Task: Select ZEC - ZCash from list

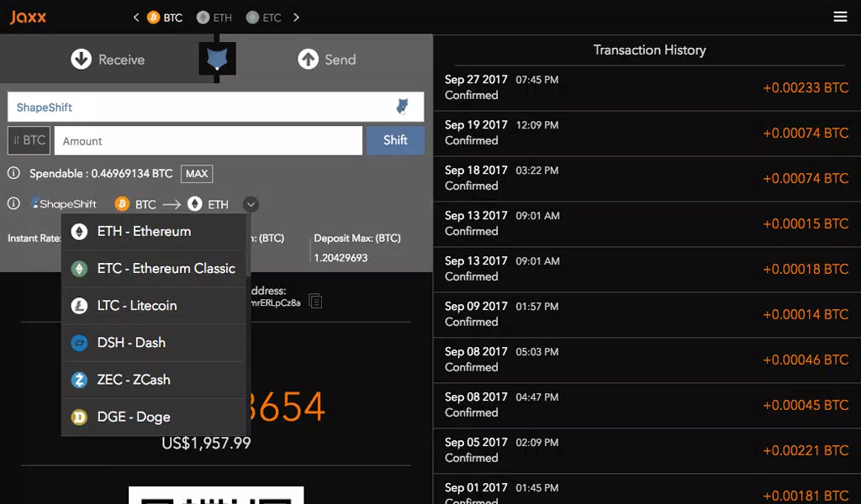Action: point(154,380)
